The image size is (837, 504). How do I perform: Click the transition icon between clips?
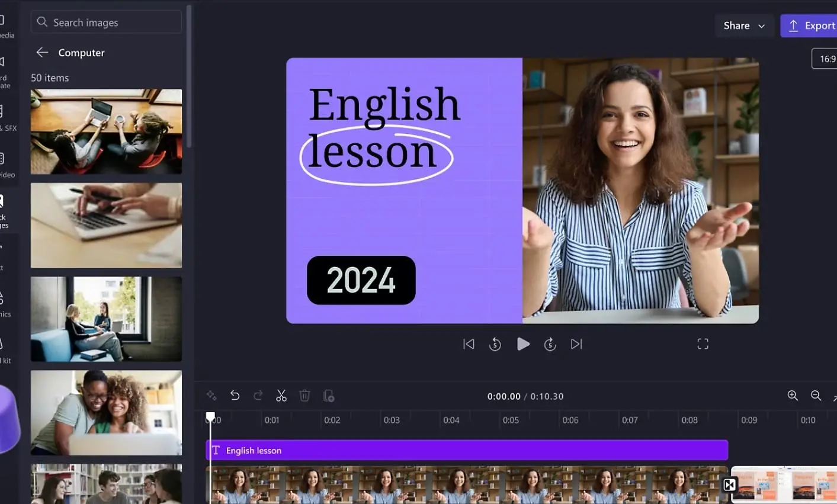[730, 485]
